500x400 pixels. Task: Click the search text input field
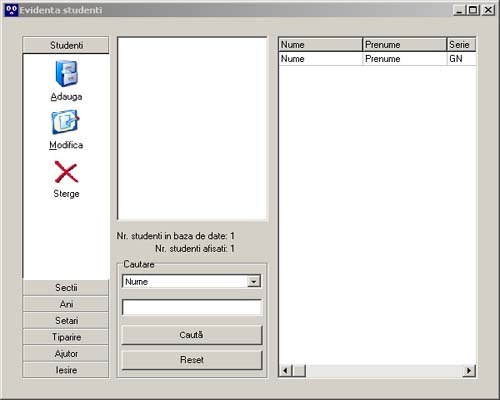[x=192, y=307]
